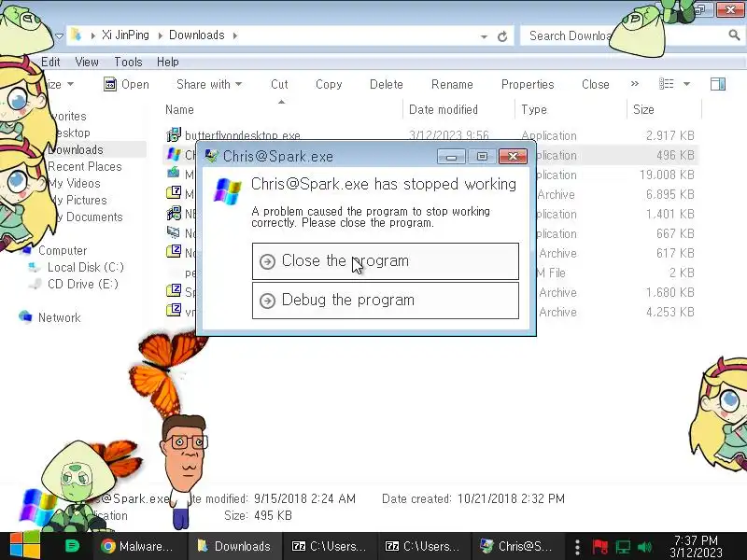Screen dimensions: 747x560
Task: Click the taskbar clock 7:37 PM
Action: [x=696, y=546]
